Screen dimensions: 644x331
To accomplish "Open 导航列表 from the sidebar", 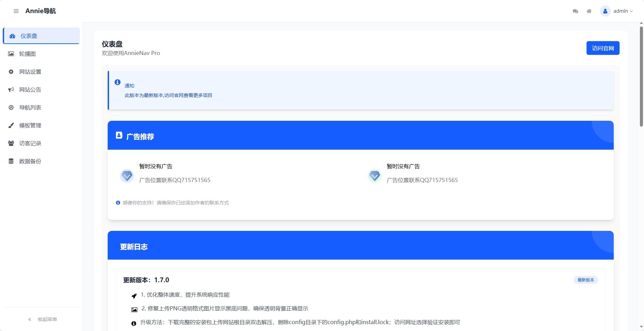I will point(30,107).
